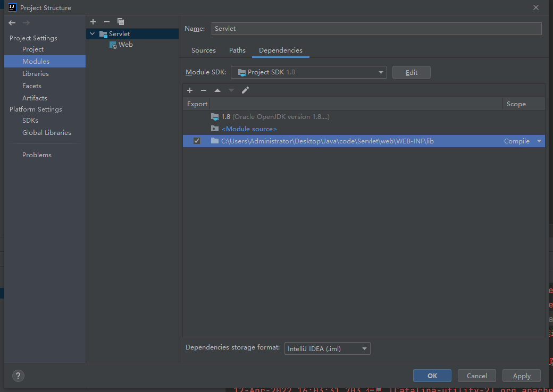Viewport: 553px width, 392px height.
Task: Move dependency down with arrow
Action: tap(231, 90)
